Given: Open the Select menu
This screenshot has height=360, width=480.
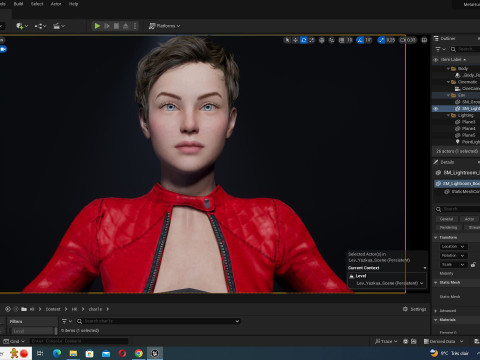Looking at the screenshot, I should 37,4.
